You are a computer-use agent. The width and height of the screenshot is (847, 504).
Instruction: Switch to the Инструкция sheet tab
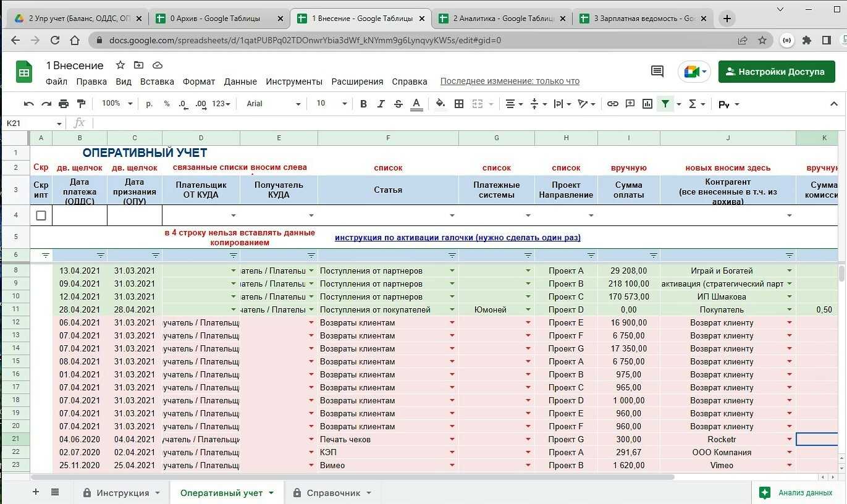tap(122, 493)
